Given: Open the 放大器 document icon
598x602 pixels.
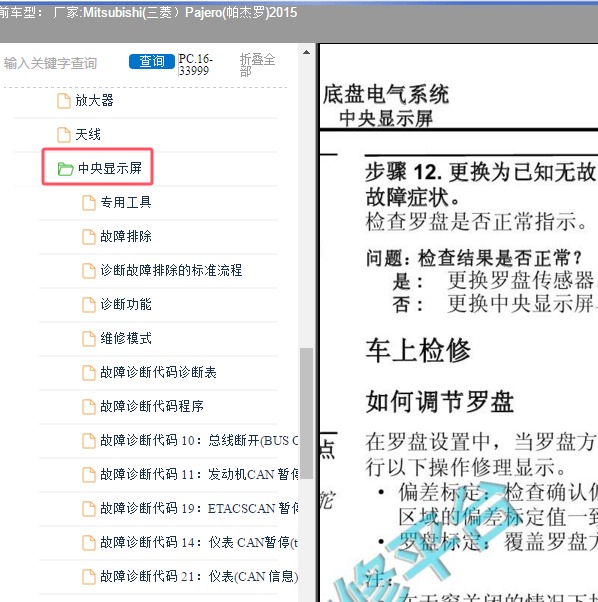Looking at the screenshot, I should 64,101.
